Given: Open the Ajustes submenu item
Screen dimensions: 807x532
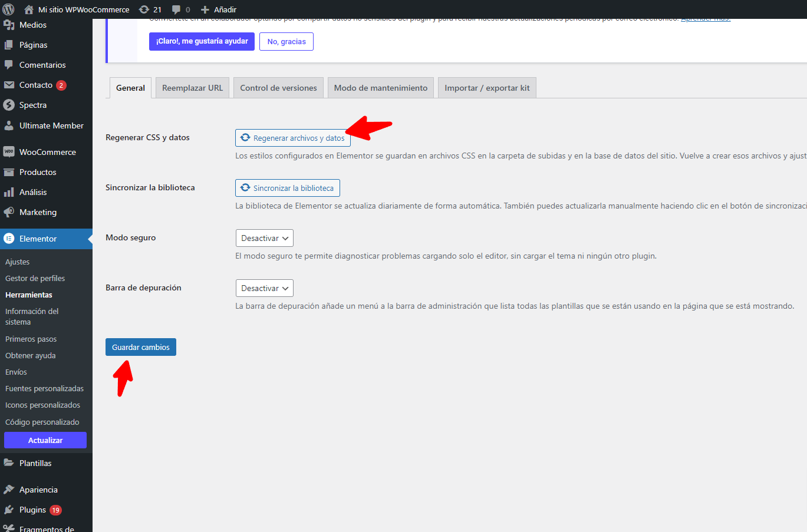Looking at the screenshot, I should (x=17, y=262).
